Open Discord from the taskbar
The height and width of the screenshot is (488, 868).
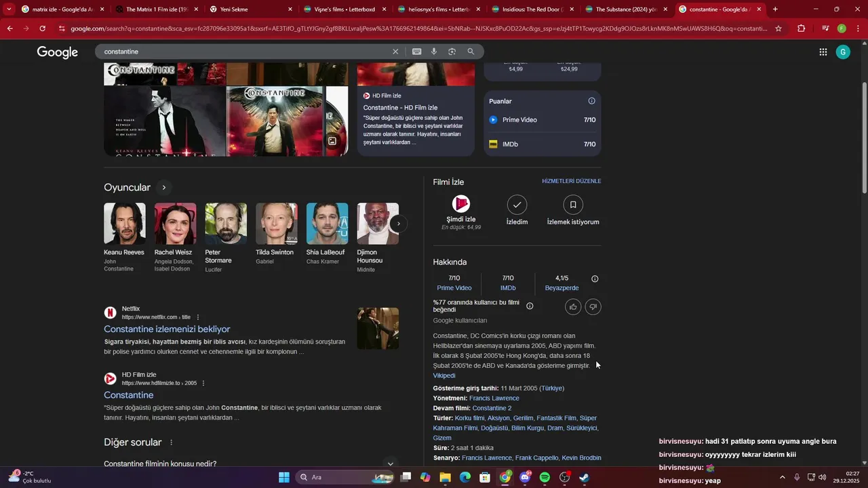tap(525, 477)
